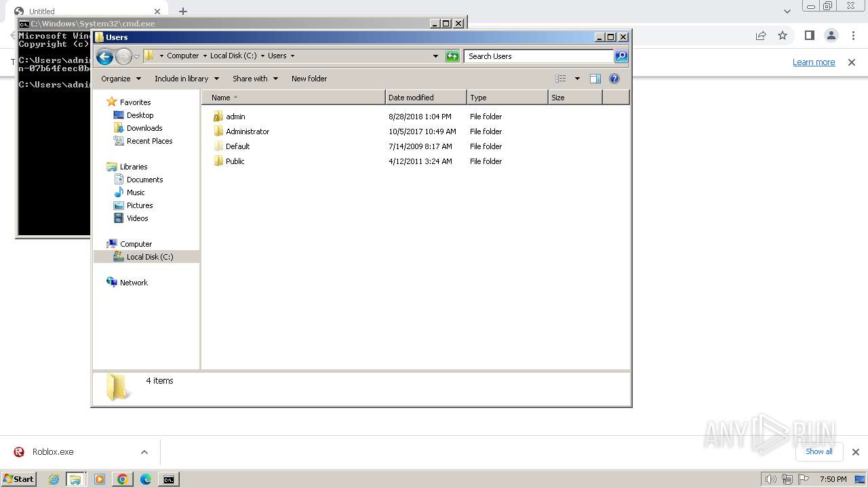Open Network in navigation pane

point(134,283)
